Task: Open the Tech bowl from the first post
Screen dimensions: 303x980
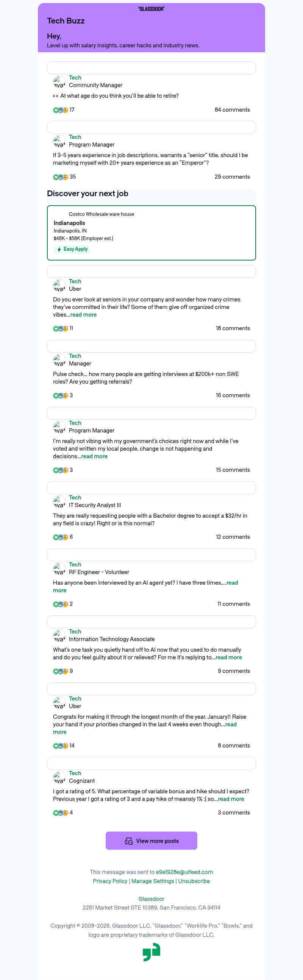Action: (x=75, y=78)
